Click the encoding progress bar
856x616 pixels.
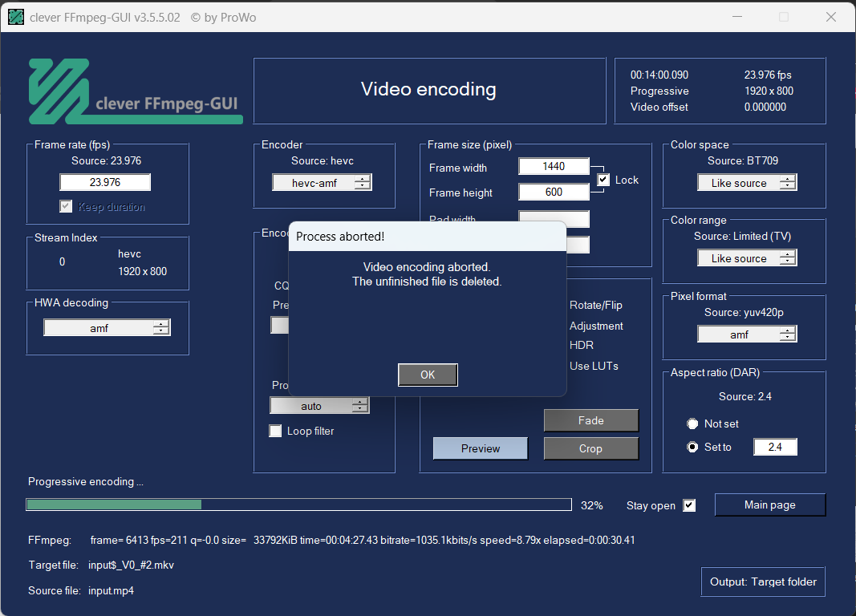click(x=298, y=505)
